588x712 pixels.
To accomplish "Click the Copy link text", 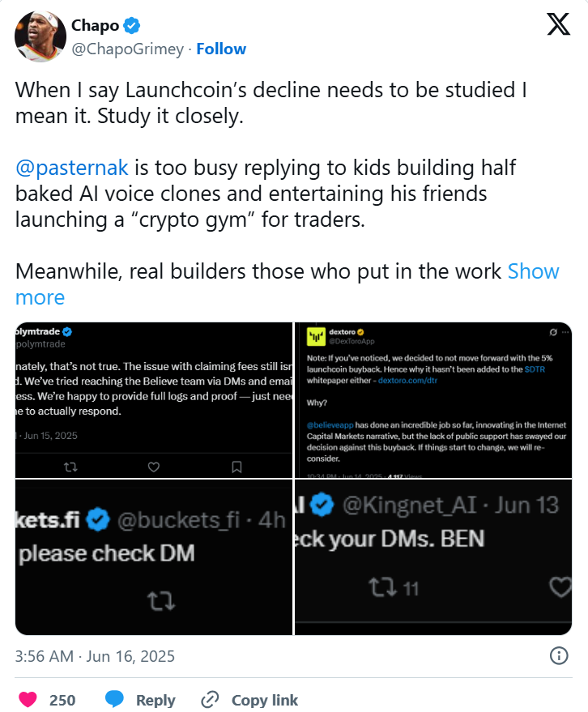I will coord(264,700).
